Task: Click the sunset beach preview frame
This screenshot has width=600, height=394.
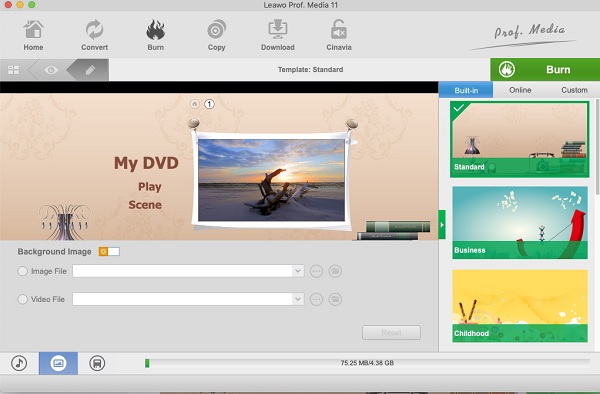Action: (x=271, y=180)
